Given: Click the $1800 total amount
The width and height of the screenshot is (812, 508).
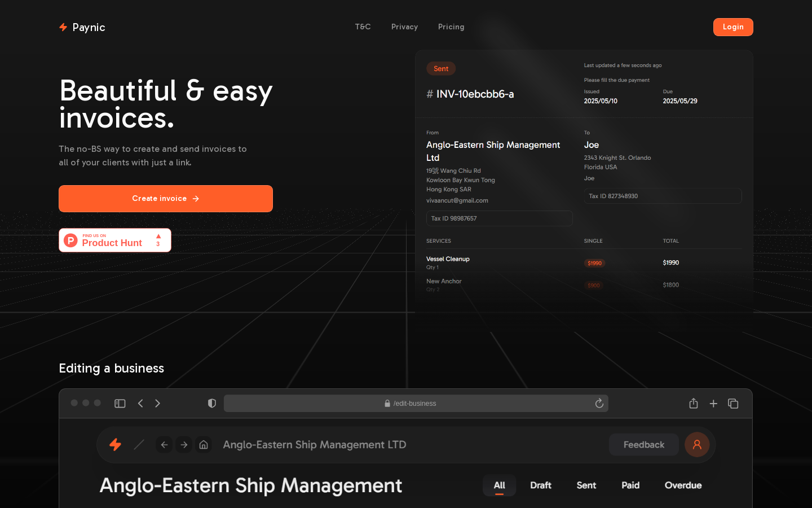Looking at the screenshot, I should click(x=671, y=285).
